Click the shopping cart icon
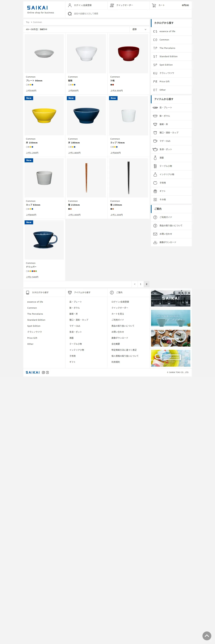The width and height of the screenshot is (215, 644). pos(154,5)
